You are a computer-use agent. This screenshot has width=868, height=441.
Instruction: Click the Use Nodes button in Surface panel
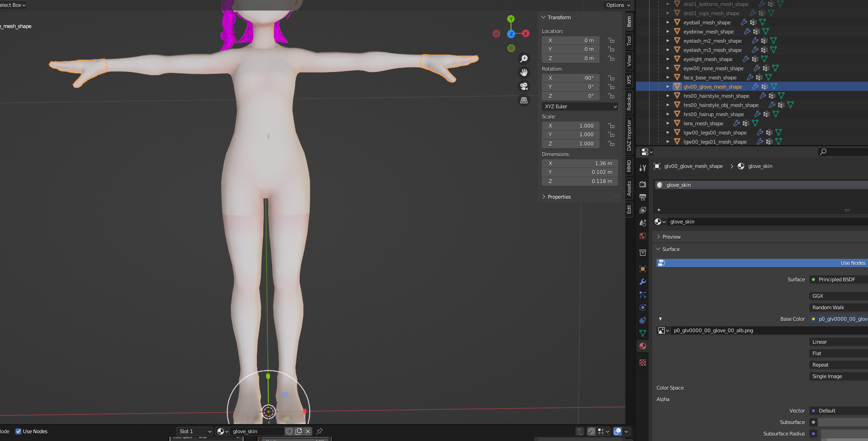point(762,263)
